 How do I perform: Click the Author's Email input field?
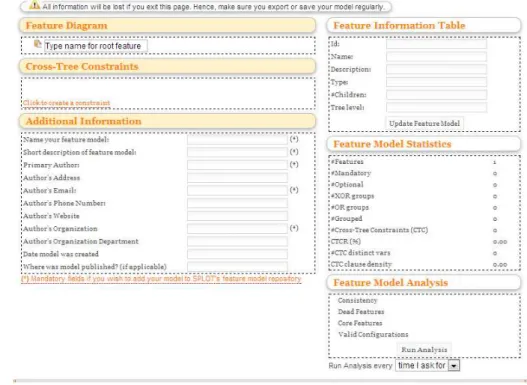(237, 191)
